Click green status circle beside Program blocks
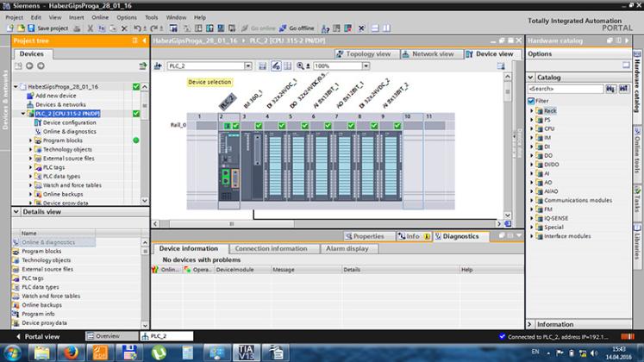644x362 pixels. pos(136,140)
